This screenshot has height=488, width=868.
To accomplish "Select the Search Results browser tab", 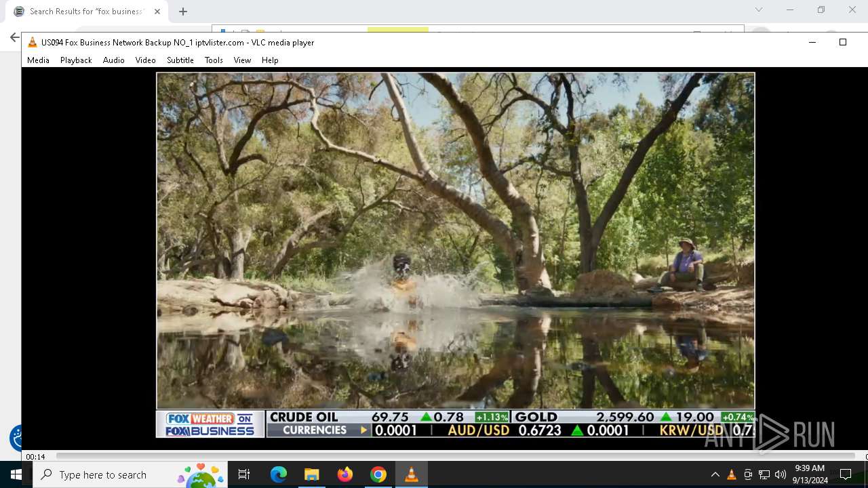I will (86, 12).
